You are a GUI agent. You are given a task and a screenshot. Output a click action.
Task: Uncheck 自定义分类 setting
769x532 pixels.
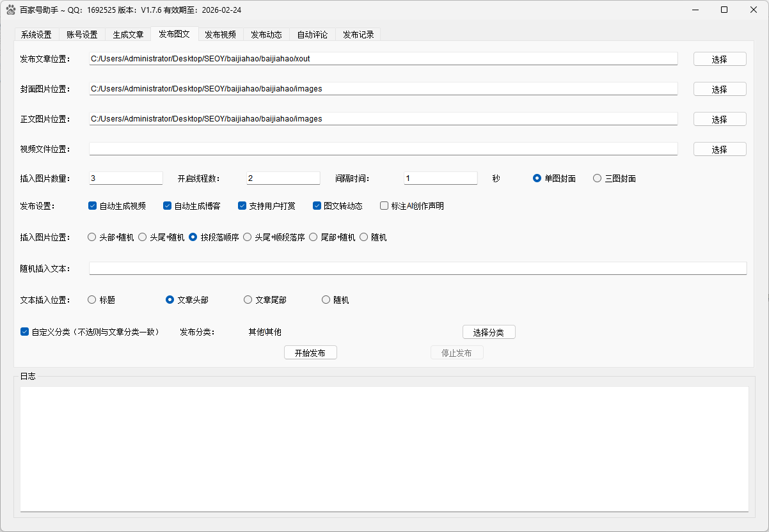tap(25, 332)
